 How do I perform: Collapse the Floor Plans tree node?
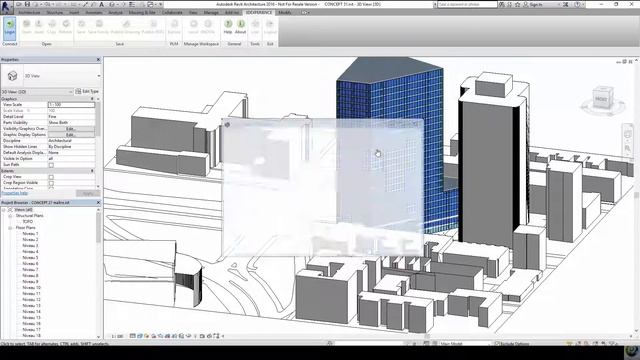[10, 228]
